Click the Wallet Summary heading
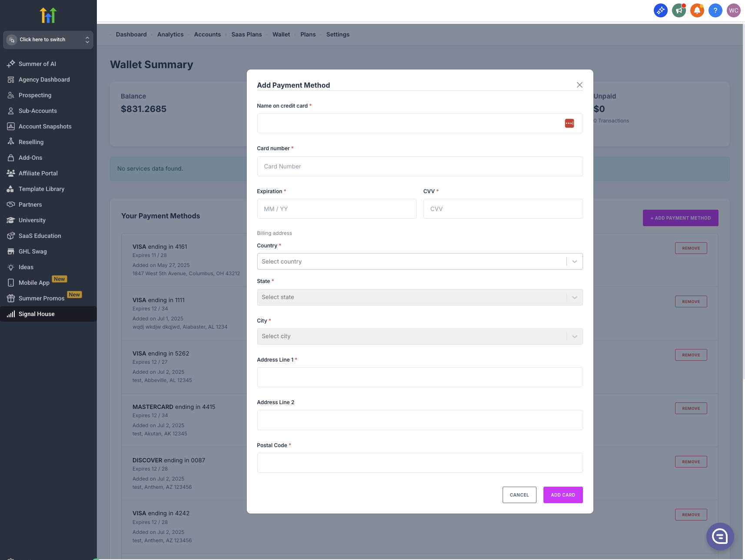 [152, 65]
